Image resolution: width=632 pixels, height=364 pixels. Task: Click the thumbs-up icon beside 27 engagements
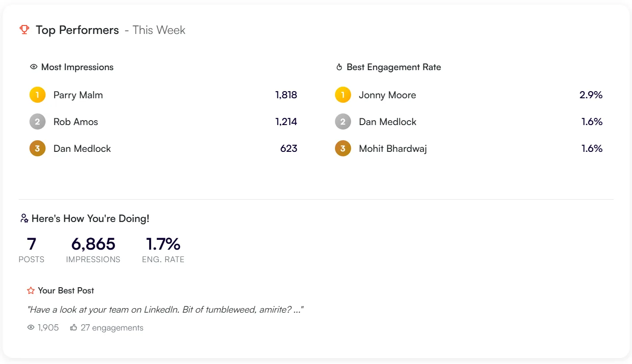(x=74, y=328)
